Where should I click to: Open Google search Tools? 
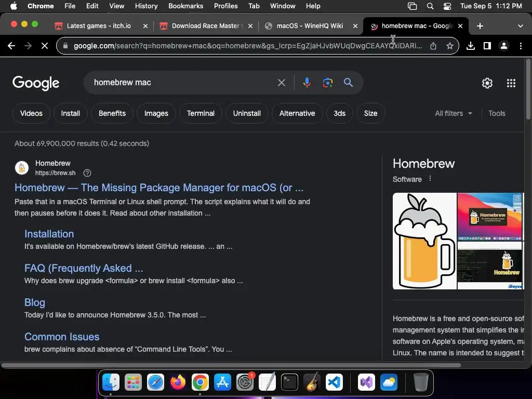click(497, 113)
